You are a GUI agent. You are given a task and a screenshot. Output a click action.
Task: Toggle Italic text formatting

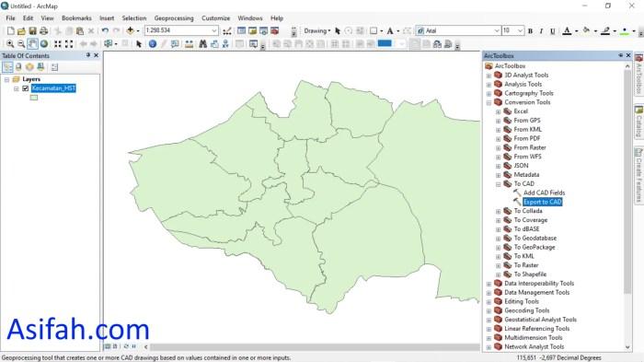point(541,30)
